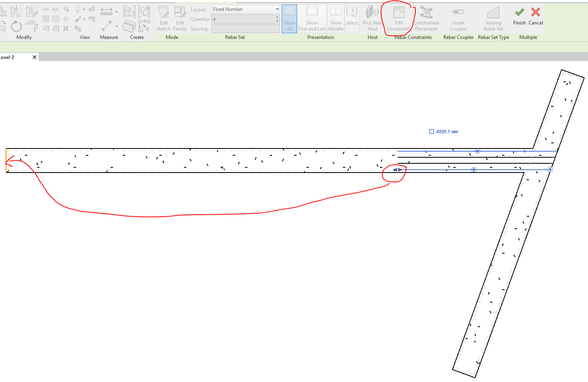
Task: Click Finish to complete the rebar set
Action: pyautogui.click(x=519, y=18)
